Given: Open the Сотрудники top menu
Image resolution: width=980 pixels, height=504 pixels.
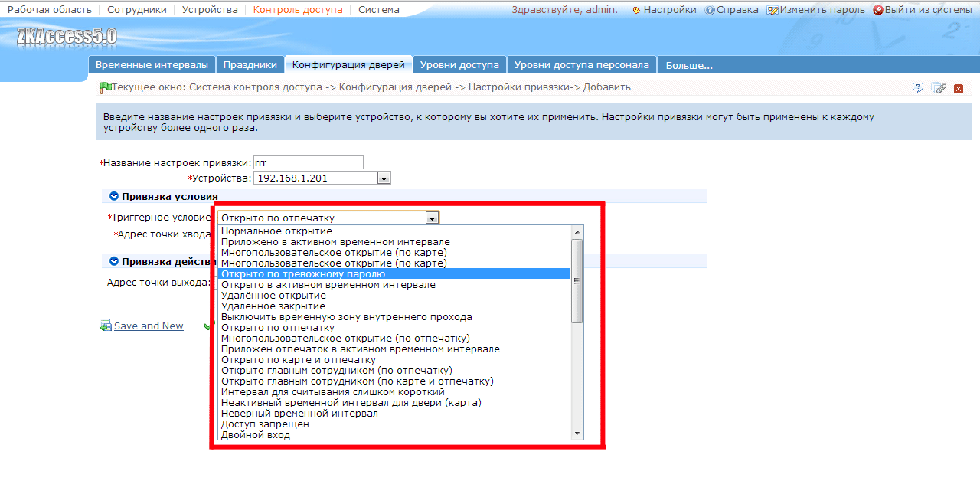Looking at the screenshot, I should point(137,10).
